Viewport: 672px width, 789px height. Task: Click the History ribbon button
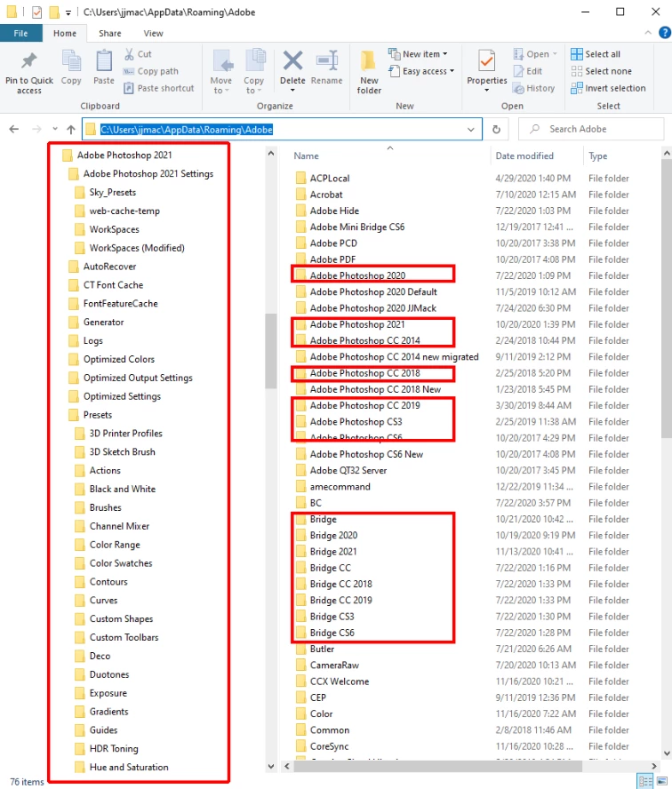point(533,88)
